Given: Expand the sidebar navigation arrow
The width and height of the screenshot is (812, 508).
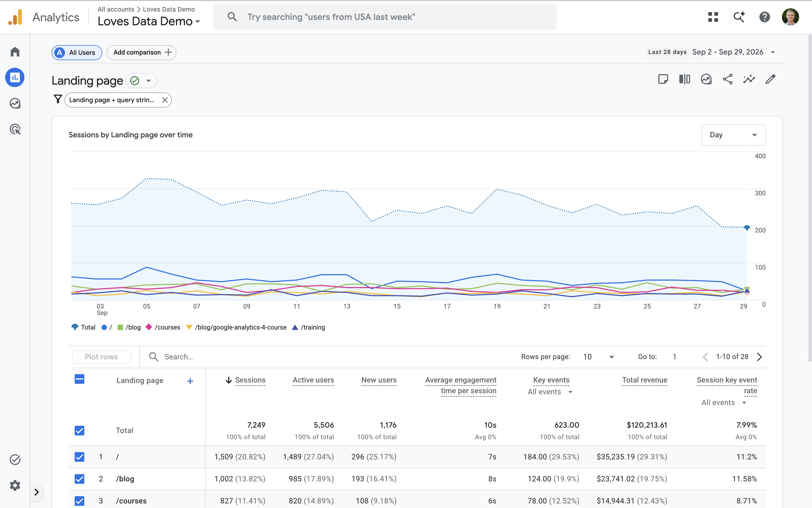Looking at the screenshot, I should coord(37,492).
